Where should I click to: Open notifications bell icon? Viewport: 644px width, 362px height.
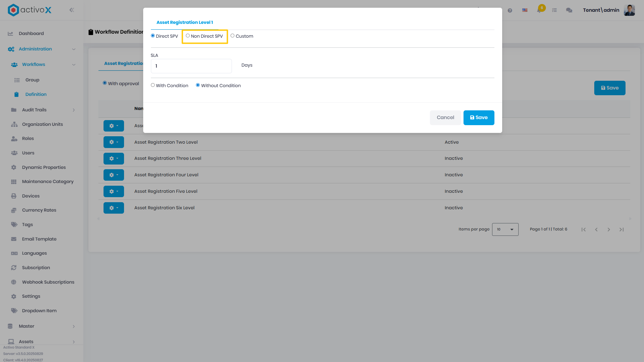point(539,10)
